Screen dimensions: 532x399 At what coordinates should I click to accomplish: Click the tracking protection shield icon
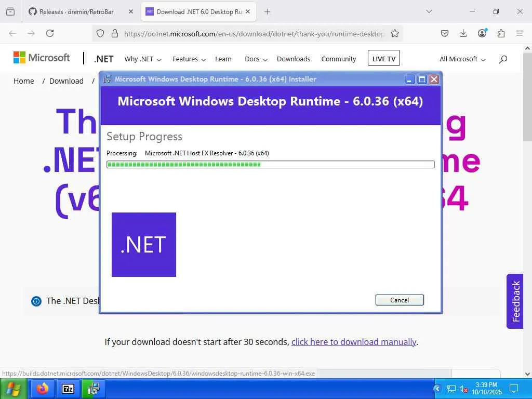coord(100,33)
